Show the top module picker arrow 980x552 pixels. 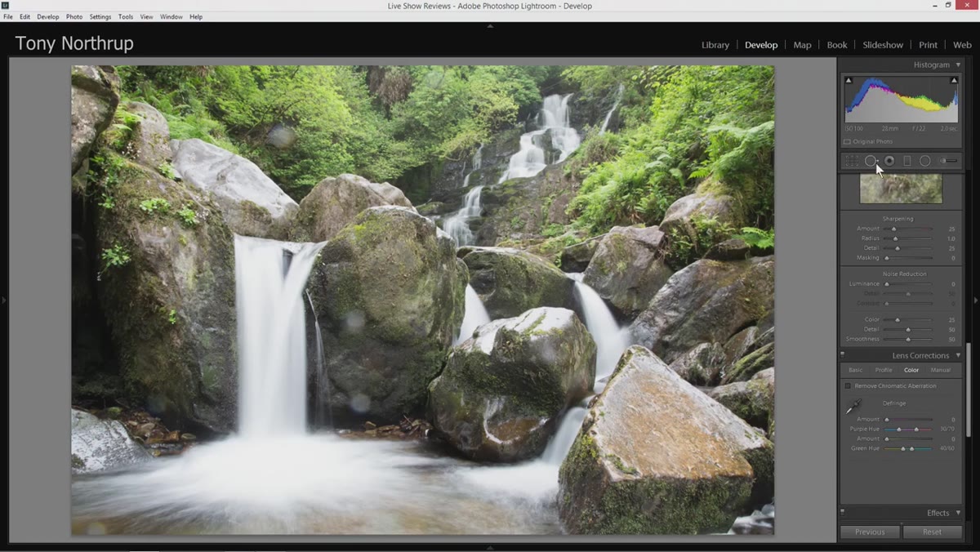point(490,26)
